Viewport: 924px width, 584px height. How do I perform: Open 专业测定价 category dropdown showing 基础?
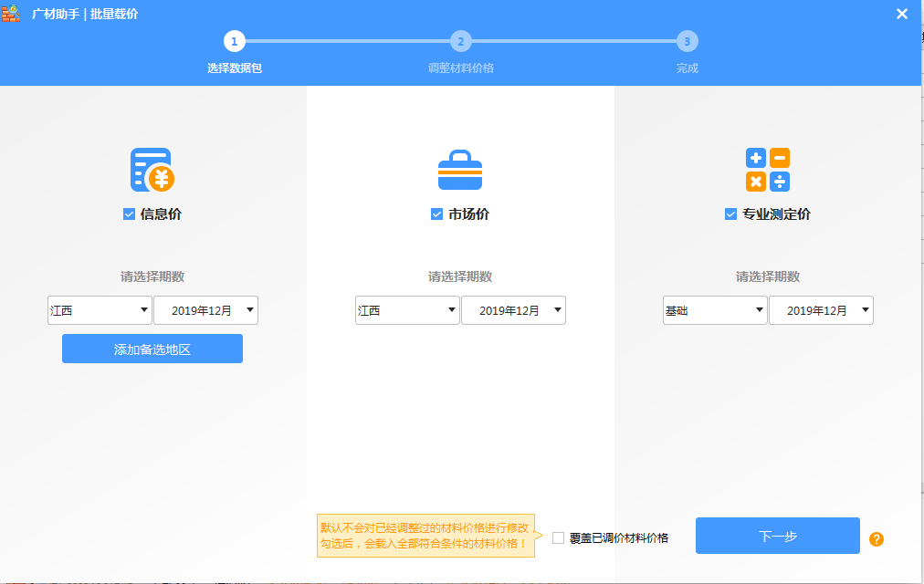point(715,310)
